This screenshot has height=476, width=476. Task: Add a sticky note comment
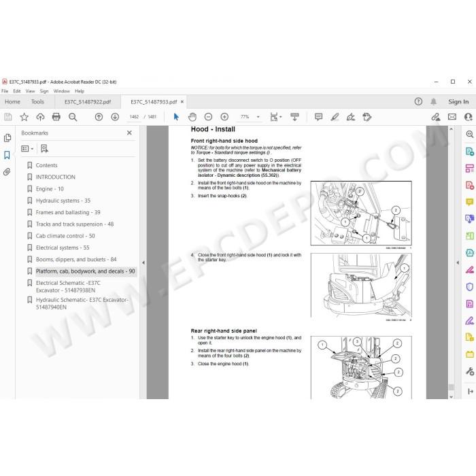click(318, 117)
